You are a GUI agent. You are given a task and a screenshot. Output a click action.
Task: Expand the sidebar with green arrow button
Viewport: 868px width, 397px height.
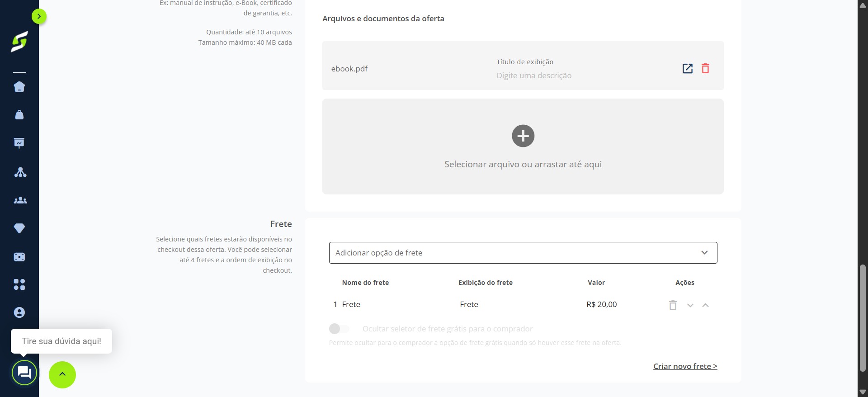(x=39, y=16)
